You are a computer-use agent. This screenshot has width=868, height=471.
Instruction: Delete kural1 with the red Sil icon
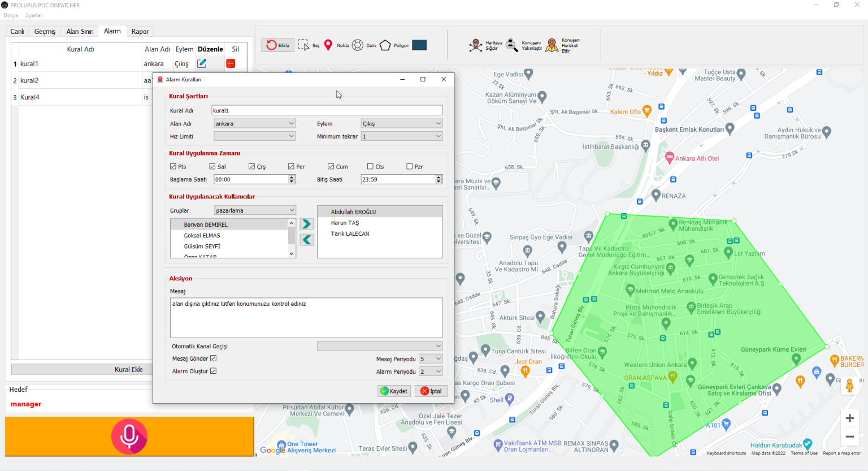pos(231,63)
